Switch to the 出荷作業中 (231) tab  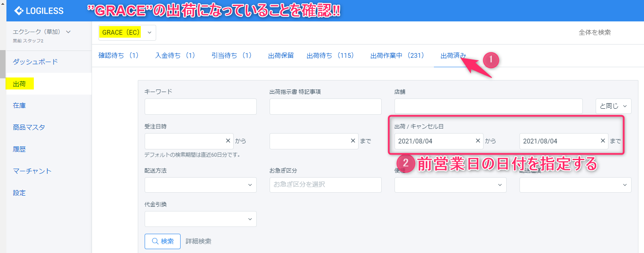pyautogui.click(x=398, y=56)
